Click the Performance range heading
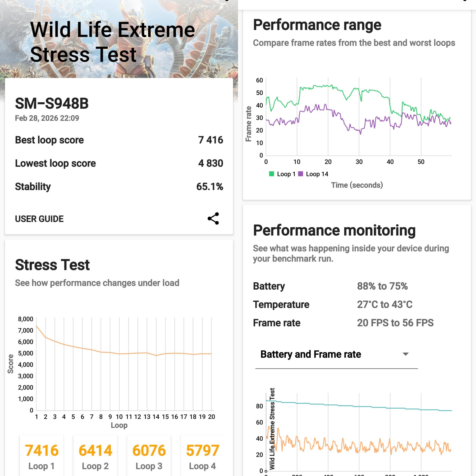This screenshot has height=476, width=476. (x=317, y=25)
